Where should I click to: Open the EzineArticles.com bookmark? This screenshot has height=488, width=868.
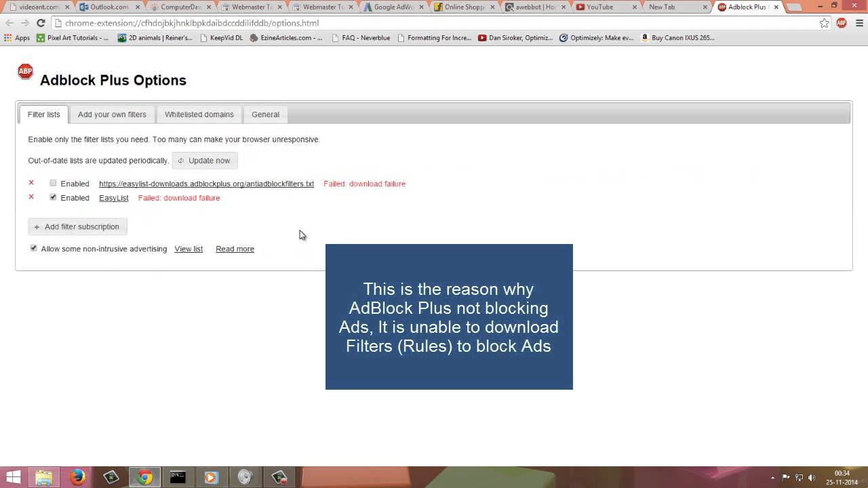(286, 38)
